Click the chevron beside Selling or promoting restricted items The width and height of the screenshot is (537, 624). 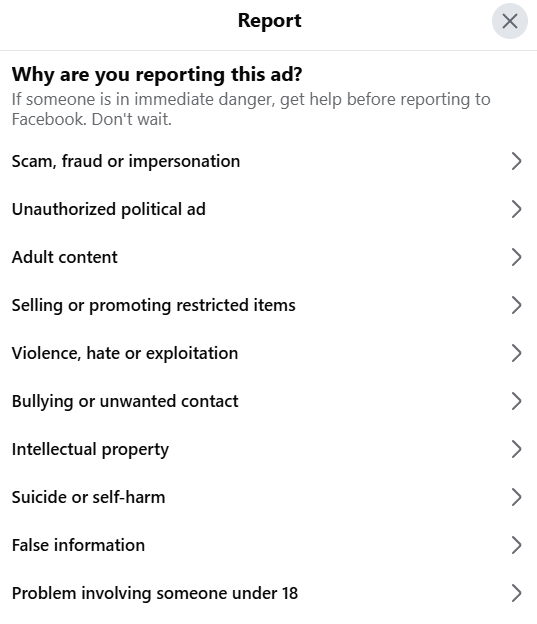(x=516, y=305)
